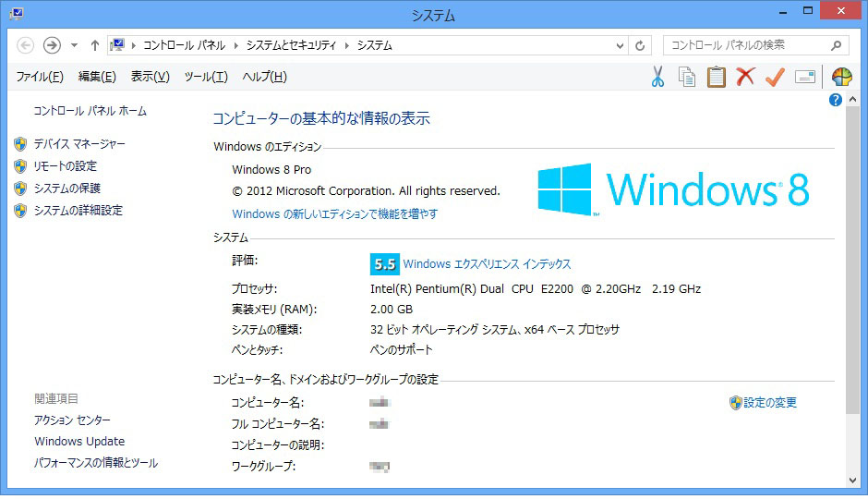Expand the address bar history dropdown
The height and width of the screenshot is (499, 868).
click(620, 46)
